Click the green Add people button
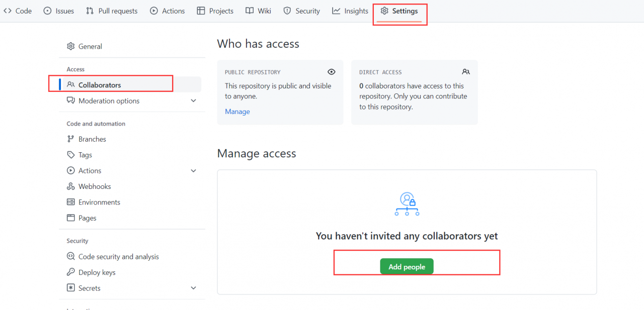Viewport: 644px width, 310px height. click(x=407, y=267)
